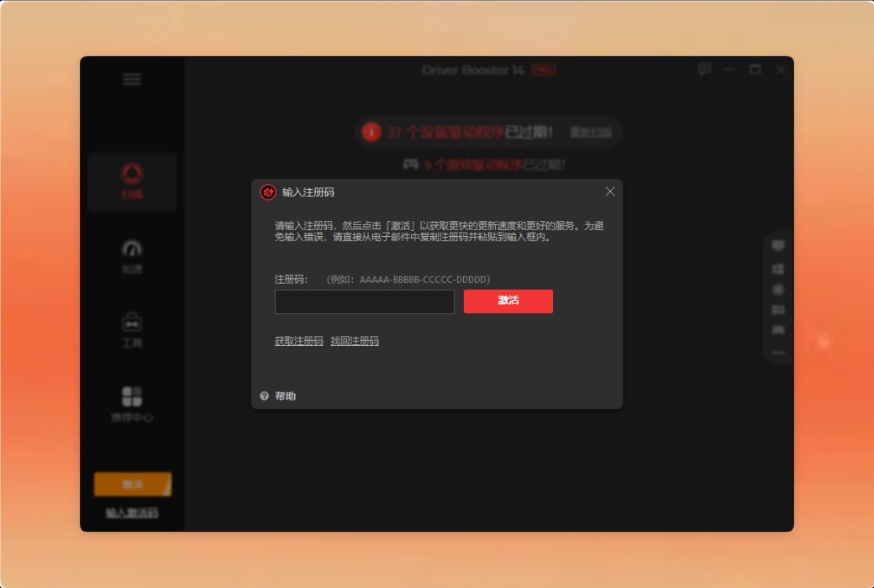Click the Windows logo icon in right toolbar
The image size is (874, 588).
(x=778, y=269)
